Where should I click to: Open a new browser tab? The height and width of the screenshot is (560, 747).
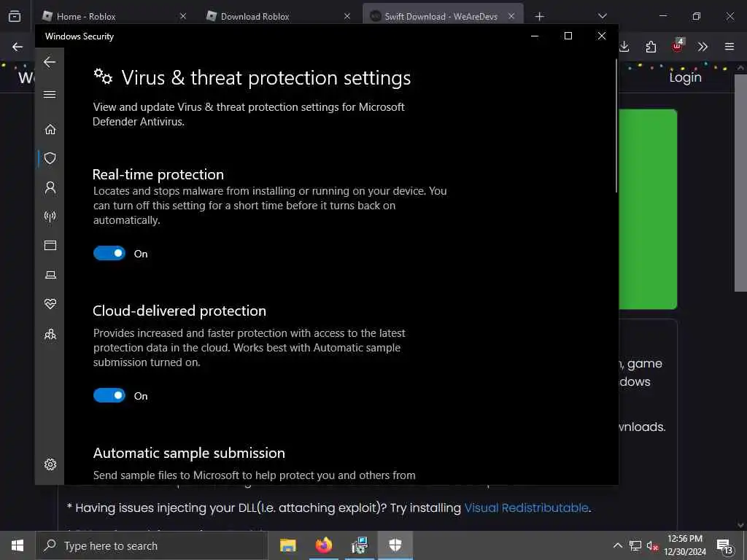tap(539, 17)
